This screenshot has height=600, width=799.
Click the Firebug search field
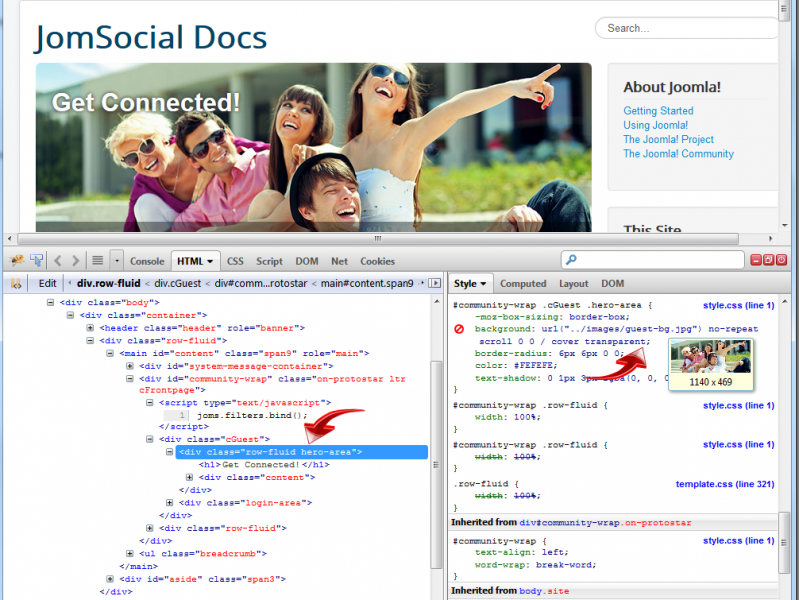[x=653, y=260]
